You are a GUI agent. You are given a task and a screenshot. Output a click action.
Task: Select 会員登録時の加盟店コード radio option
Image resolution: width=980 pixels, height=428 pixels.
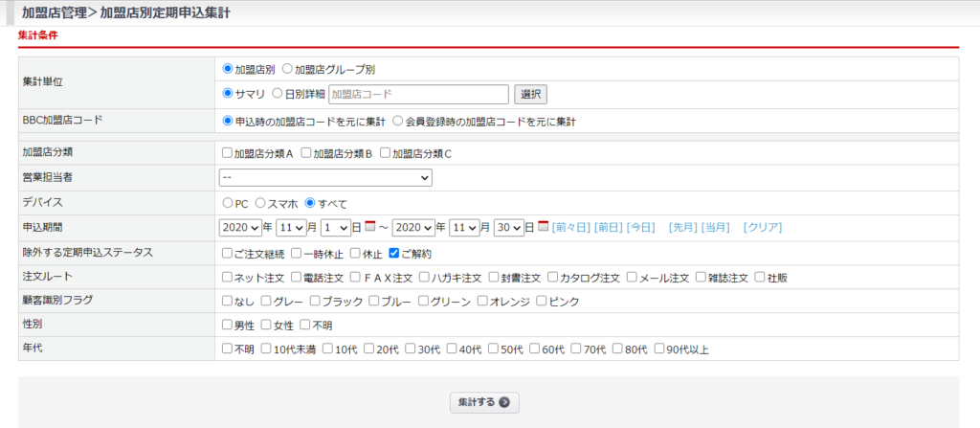pos(398,122)
